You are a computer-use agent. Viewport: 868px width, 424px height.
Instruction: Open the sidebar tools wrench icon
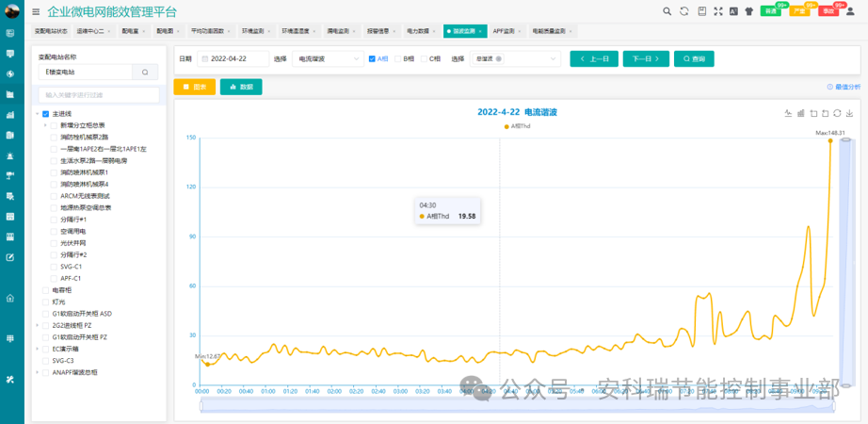[x=10, y=380]
